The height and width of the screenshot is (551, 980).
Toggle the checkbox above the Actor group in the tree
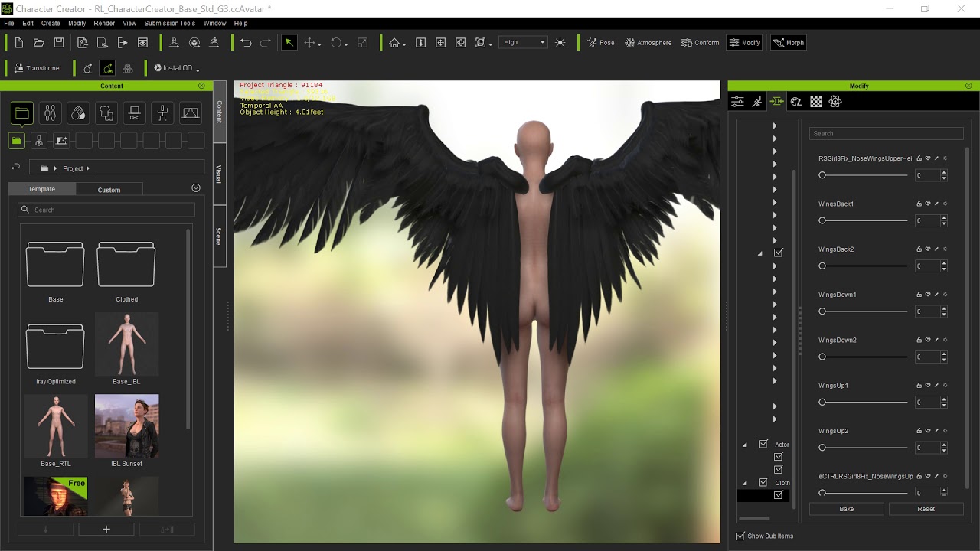pos(779,253)
